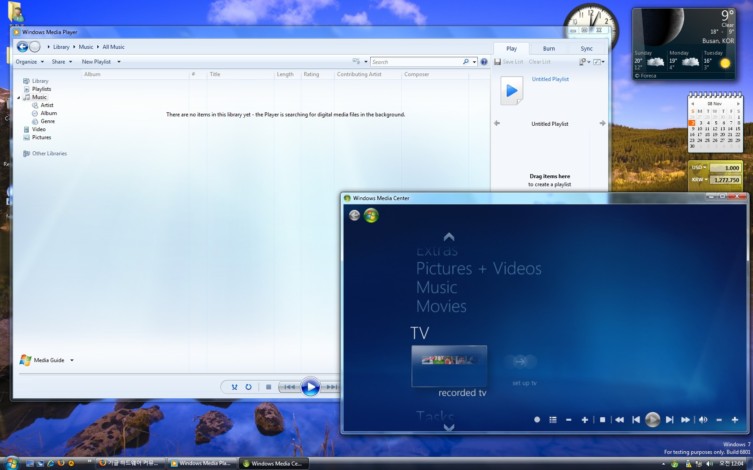Click the blue Play button in Media Player
This screenshot has height=470, width=753.
coord(310,387)
